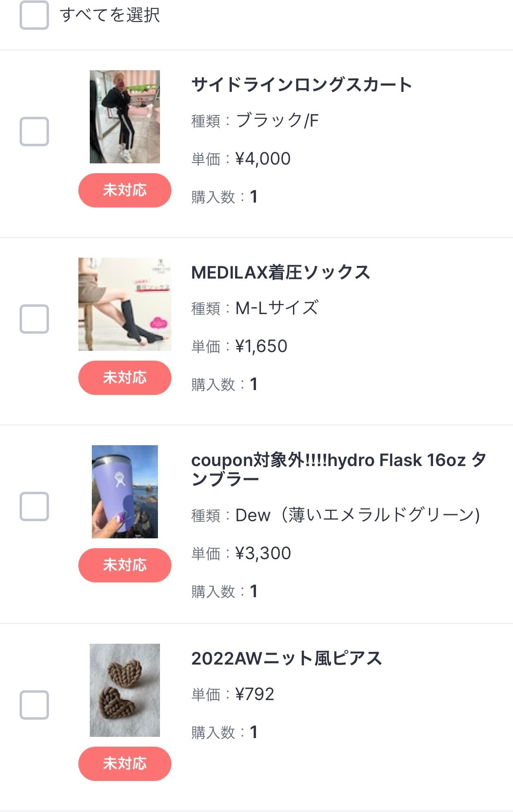Image resolution: width=513 pixels, height=812 pixels.
Task: Open the black side-line skirt thumbnail
Action: [125, 117]
